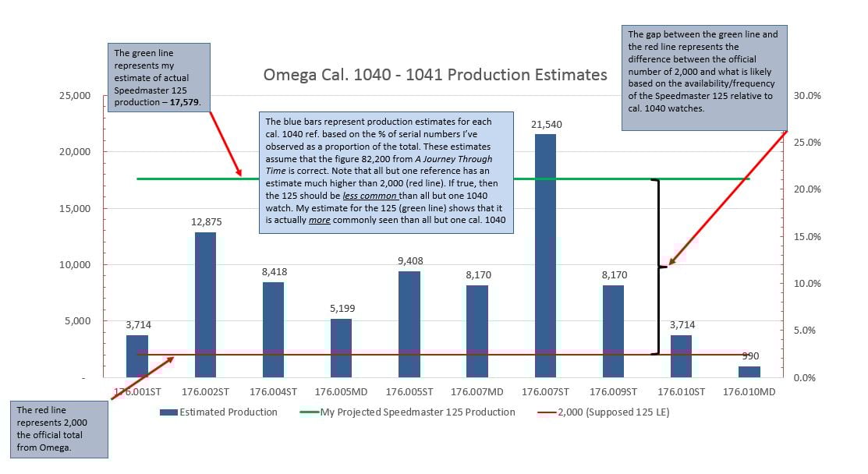Click the 176.010MD axis category label
This screenshot has height=474, width=868.
pyautogui.click(x=749, y=391)
